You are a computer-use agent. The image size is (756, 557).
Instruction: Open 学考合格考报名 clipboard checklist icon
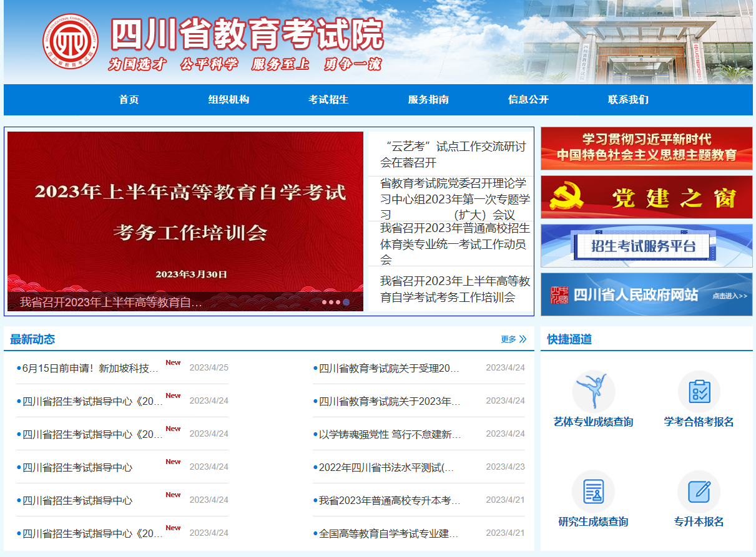click(x=699, y=392)
